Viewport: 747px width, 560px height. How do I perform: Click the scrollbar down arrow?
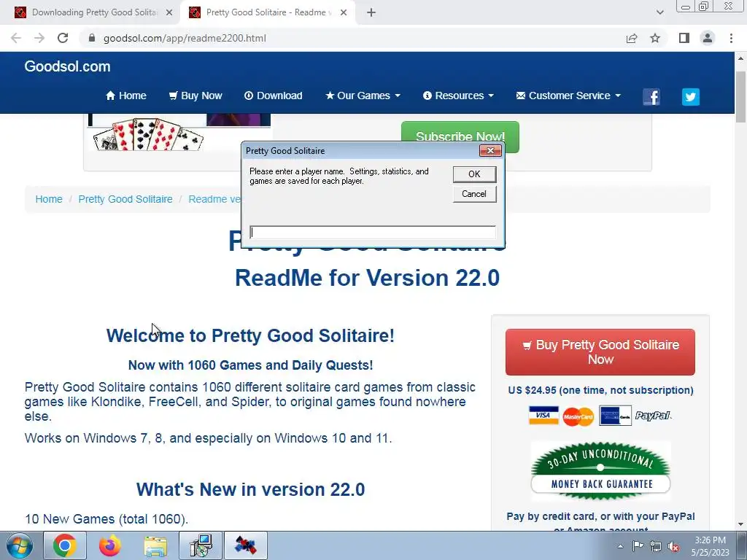(x=740, y=524)
